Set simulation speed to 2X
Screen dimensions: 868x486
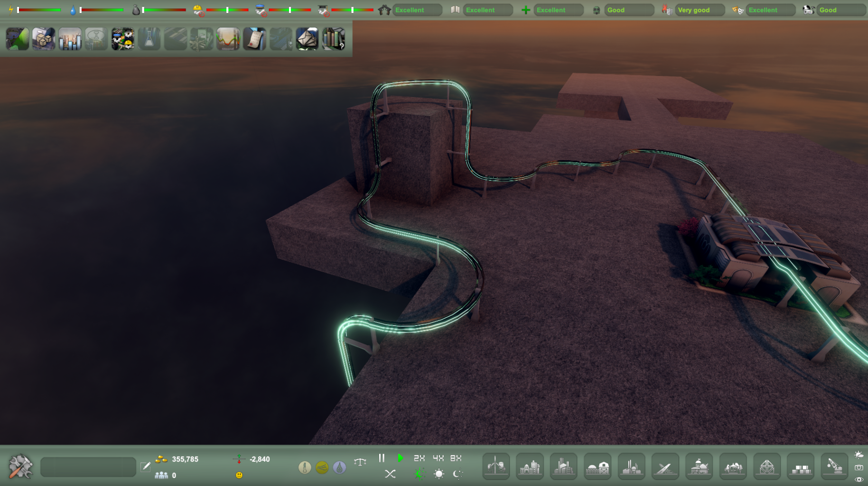tap(419, 458)
